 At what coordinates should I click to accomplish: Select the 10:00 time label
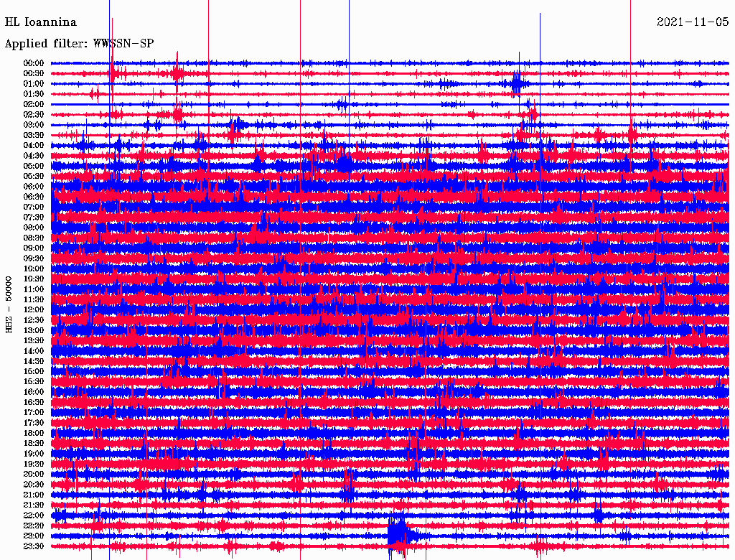coord(34,269)
